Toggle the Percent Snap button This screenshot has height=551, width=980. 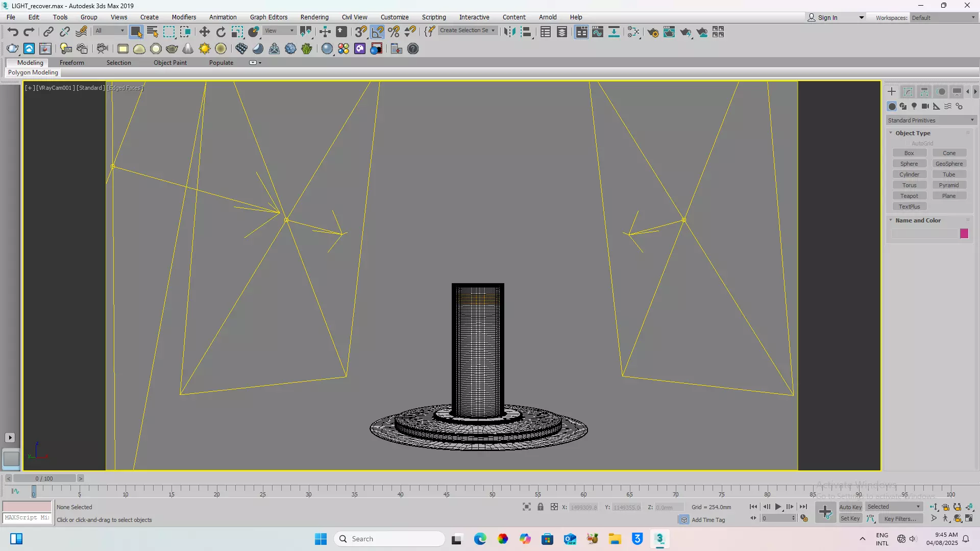394,32
